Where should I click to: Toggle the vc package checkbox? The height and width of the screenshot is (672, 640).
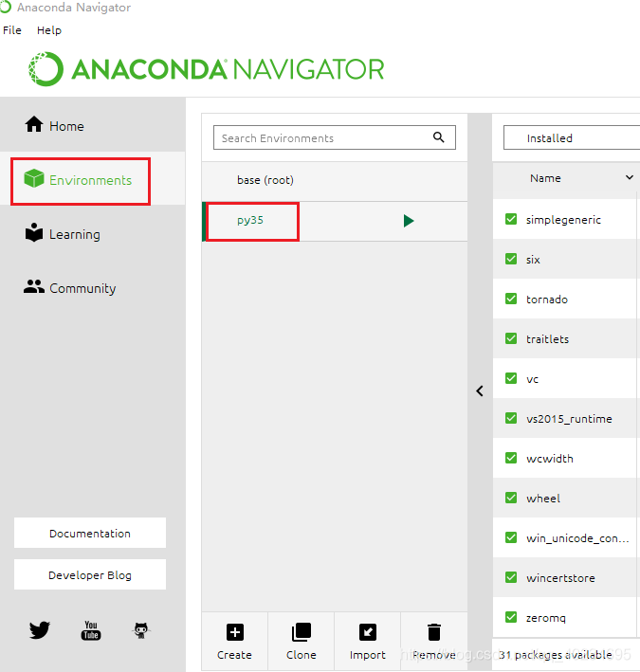tap(511, 378)
